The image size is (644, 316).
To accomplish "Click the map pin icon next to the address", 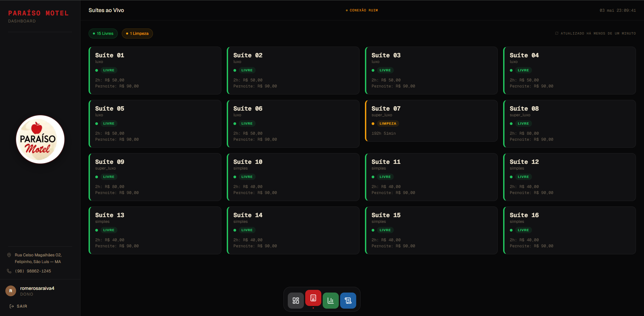I will pos(9,255).
